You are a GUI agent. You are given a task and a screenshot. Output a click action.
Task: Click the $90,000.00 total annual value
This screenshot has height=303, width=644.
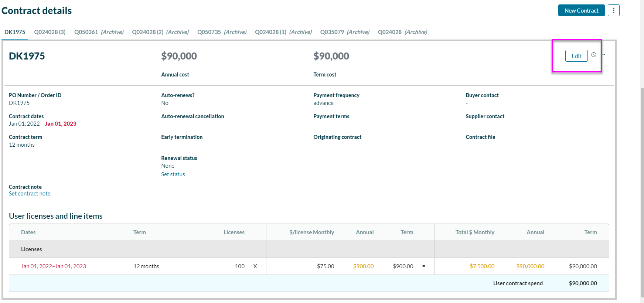[x=530, y=266]
